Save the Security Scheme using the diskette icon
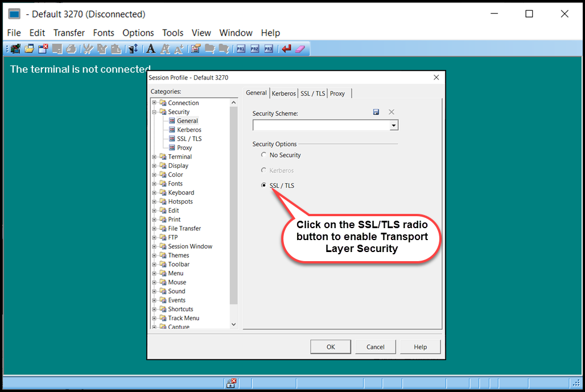 [x=376, y=112]
